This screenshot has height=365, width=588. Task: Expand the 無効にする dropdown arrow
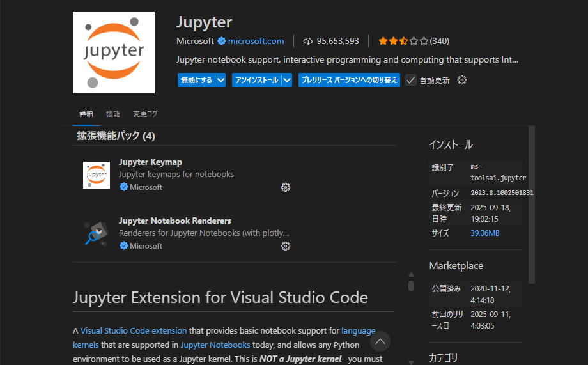coord(220,80)
